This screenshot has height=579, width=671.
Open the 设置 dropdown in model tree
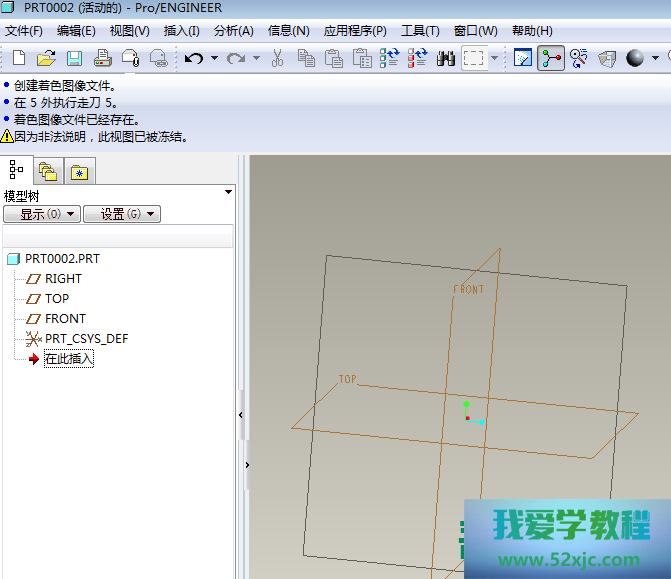coord(121,214)
